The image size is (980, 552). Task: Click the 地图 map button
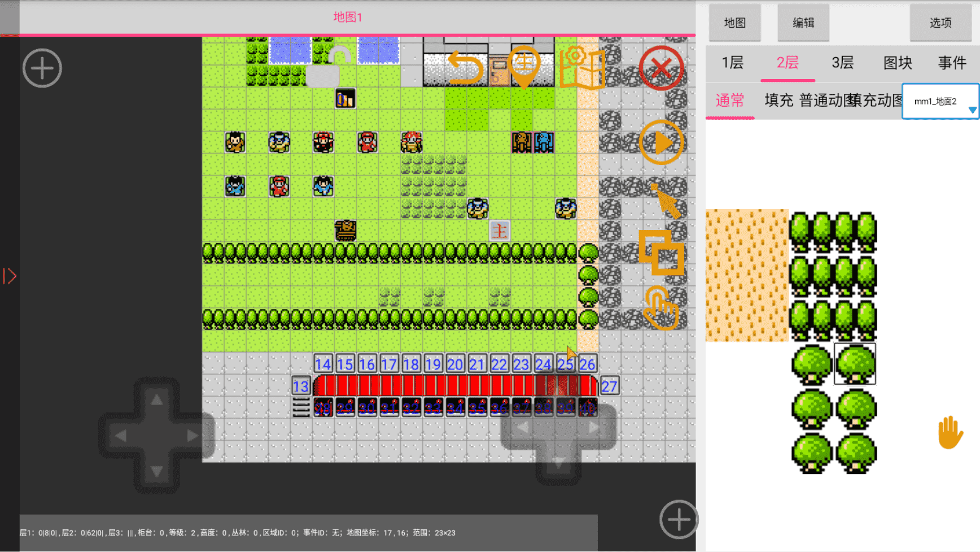tap(735, 23)
